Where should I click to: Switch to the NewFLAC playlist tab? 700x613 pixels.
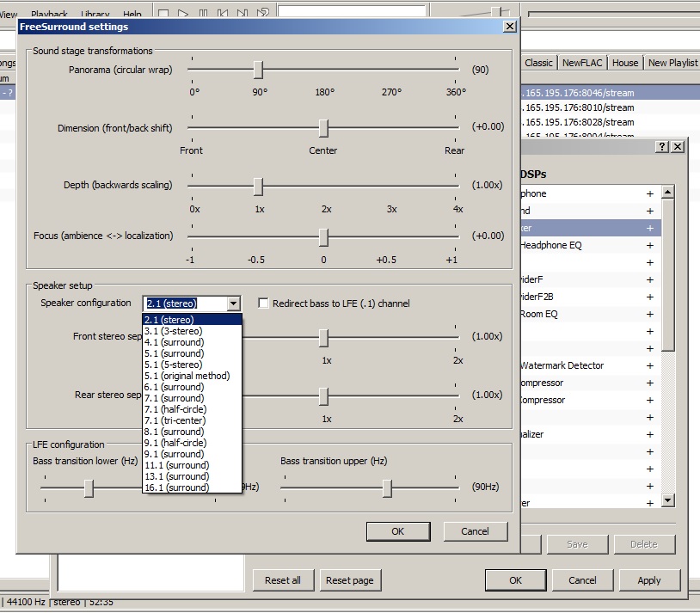click(x=583, y=63)
